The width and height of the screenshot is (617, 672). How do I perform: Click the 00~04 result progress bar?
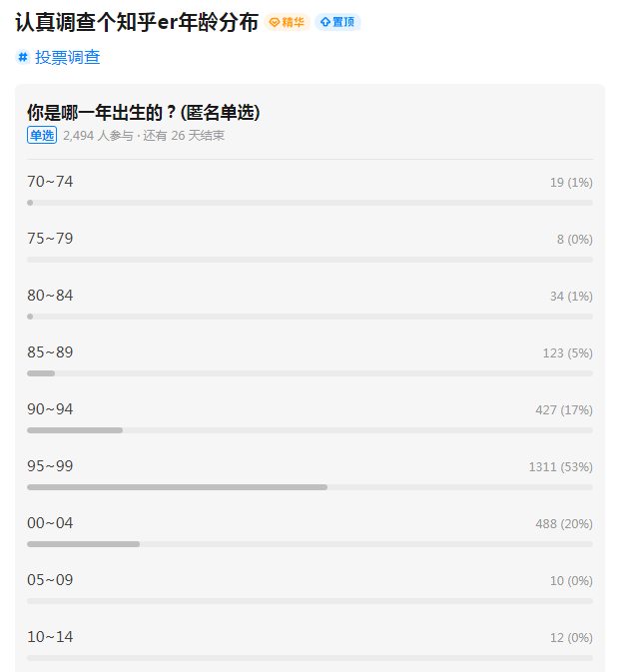(x=83, y=544)
